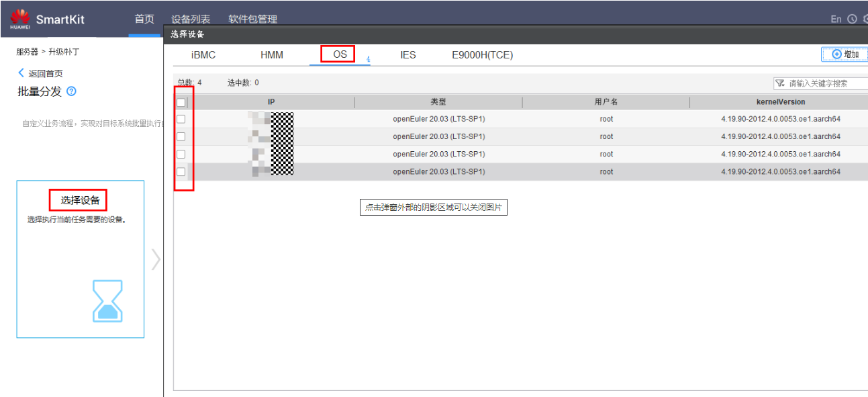Screen dimensions: 868x397
Task: Sort by the 用户名 column header
Action: 606,102
